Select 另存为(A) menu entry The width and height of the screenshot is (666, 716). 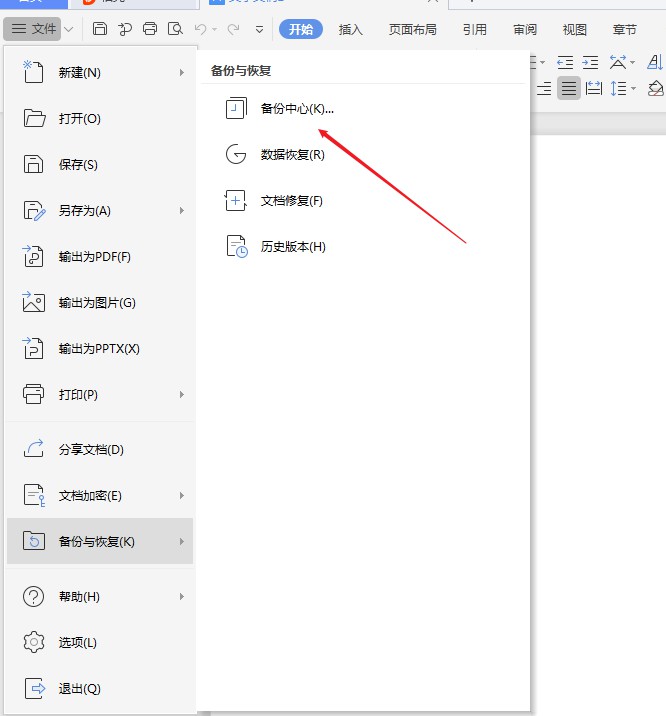100,211
